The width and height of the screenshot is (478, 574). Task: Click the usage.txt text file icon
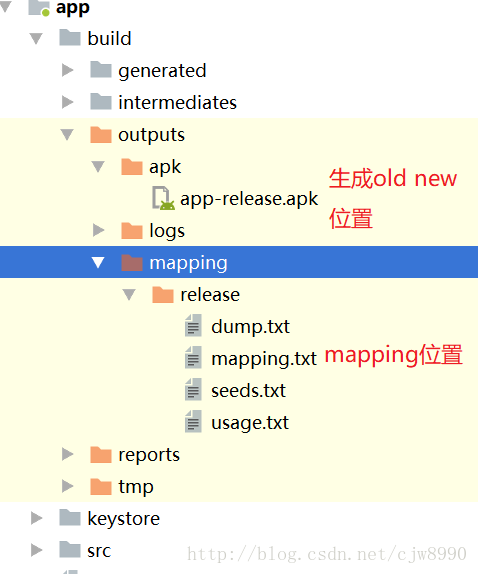click(193, 421)
